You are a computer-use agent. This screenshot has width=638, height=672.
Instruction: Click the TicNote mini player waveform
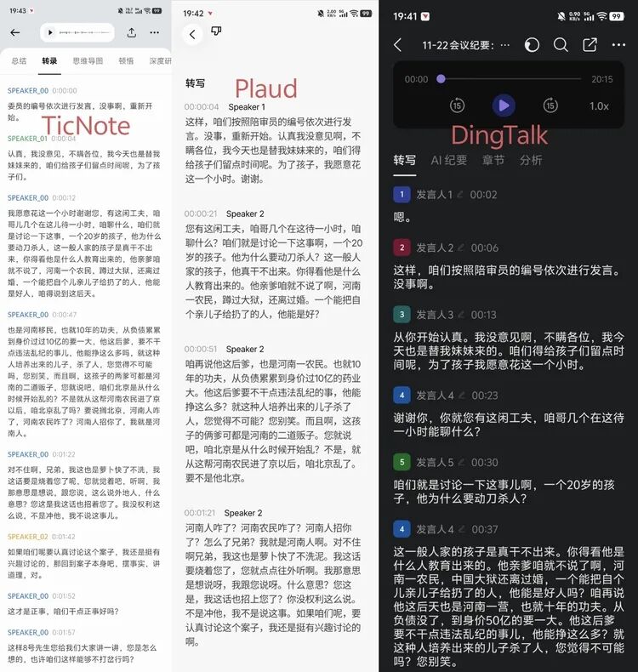pos(84,32)
